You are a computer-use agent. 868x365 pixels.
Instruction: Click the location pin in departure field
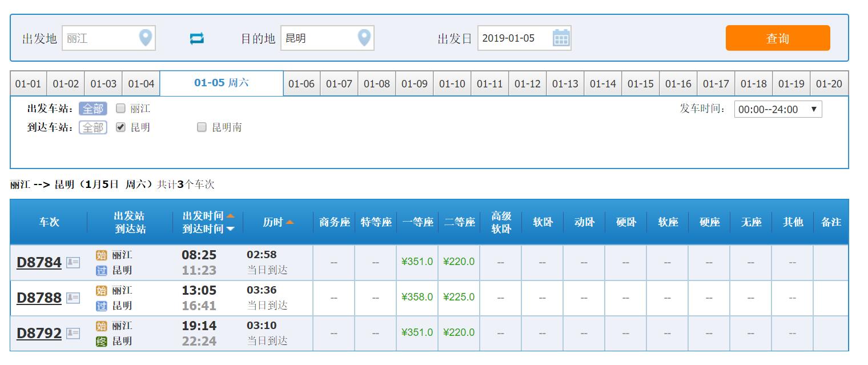(146, 38)
